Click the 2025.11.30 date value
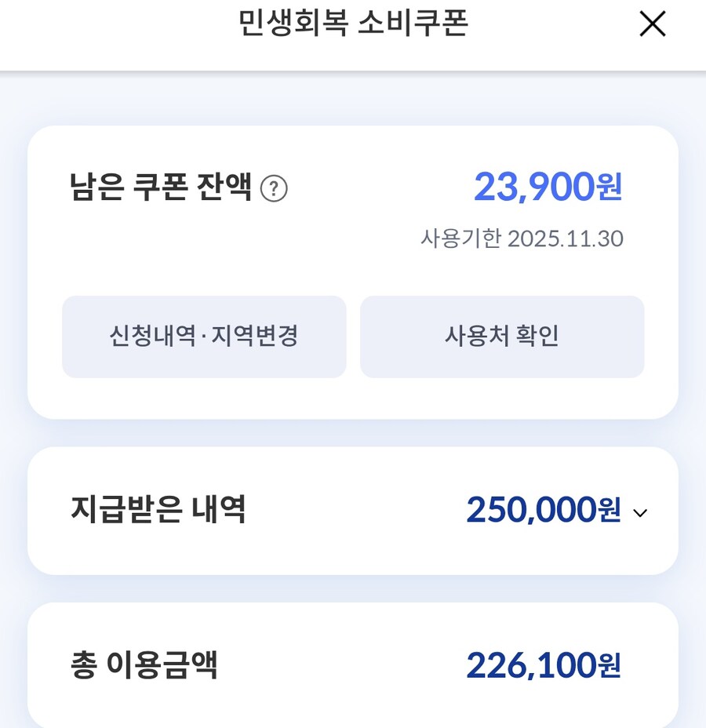 coord(566,238)
